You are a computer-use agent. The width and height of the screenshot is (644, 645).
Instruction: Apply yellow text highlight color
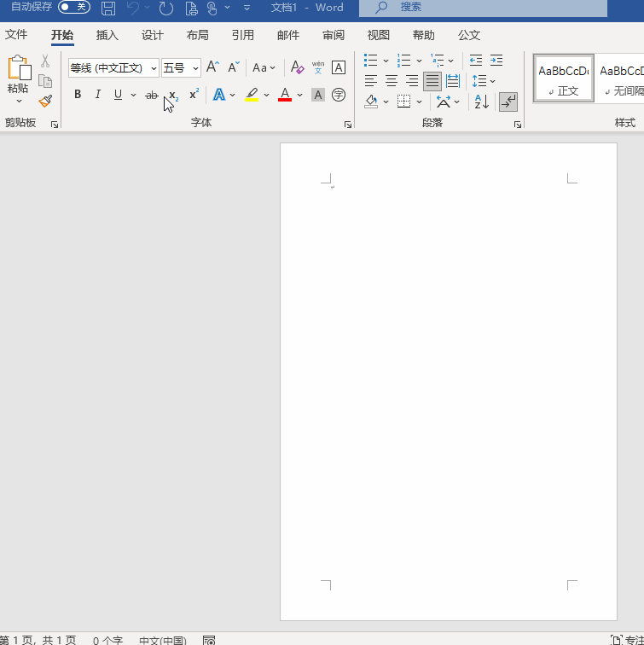[x=252, y=95]
